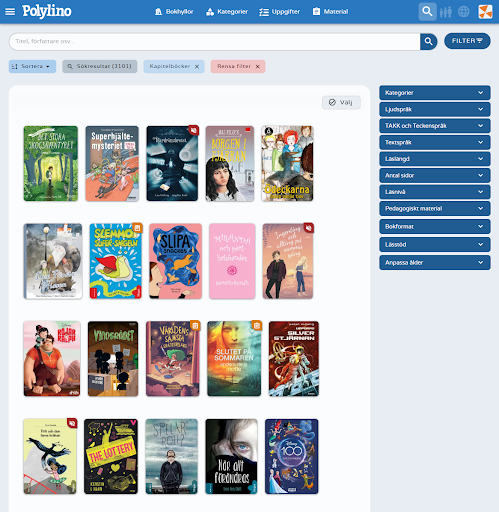
Task: Click the Sökresultat (3101) chip
Action: 100,66
